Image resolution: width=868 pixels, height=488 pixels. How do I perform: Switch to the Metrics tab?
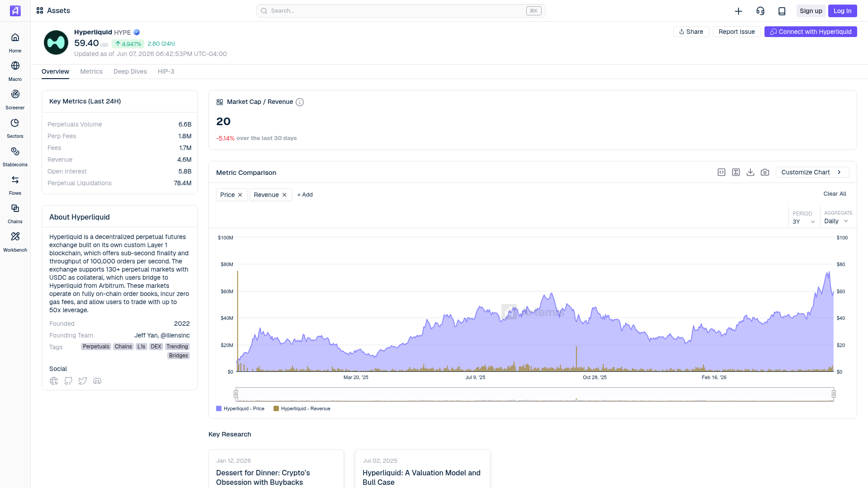[91, 71]
